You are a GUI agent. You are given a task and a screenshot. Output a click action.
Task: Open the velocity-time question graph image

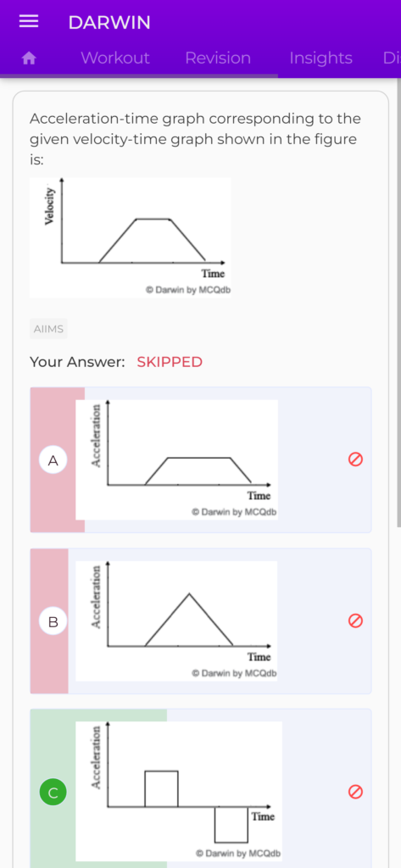point(131,237)
